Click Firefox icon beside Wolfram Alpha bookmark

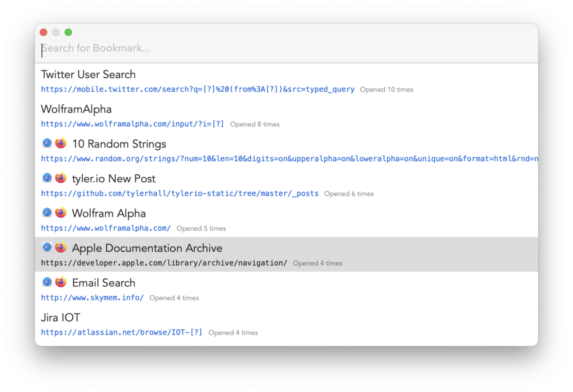click(x=61, y=212)
